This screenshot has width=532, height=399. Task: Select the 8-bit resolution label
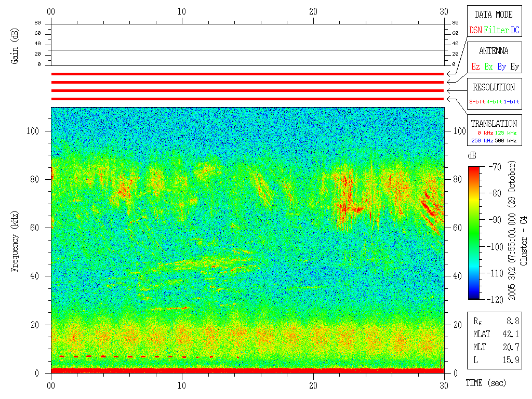click(x=477, y=102)
